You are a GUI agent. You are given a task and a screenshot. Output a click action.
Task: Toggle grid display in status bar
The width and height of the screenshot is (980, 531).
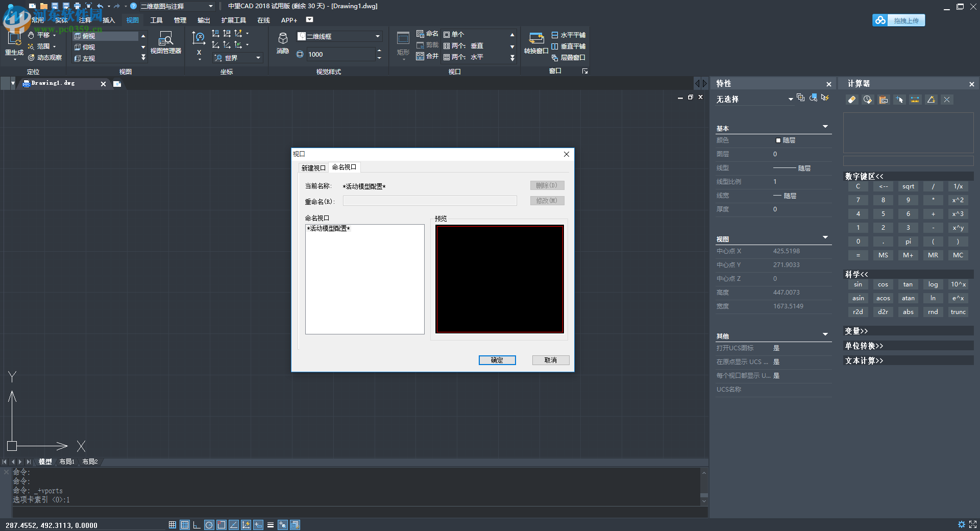click(x=185, y=525)
